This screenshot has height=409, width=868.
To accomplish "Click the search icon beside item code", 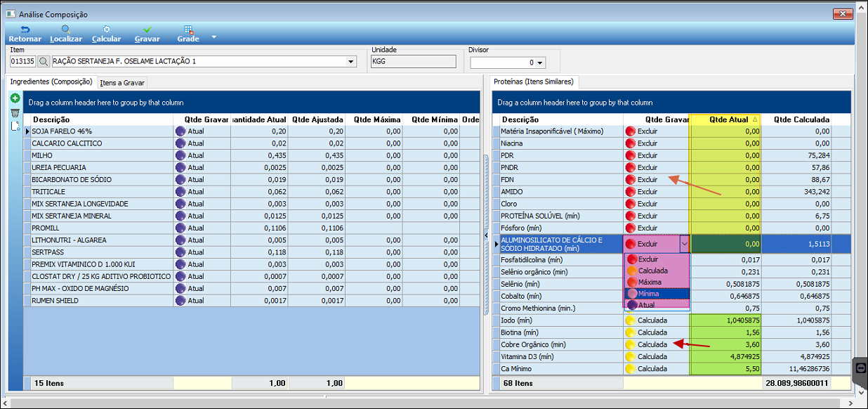I will (x=44, y=62).
